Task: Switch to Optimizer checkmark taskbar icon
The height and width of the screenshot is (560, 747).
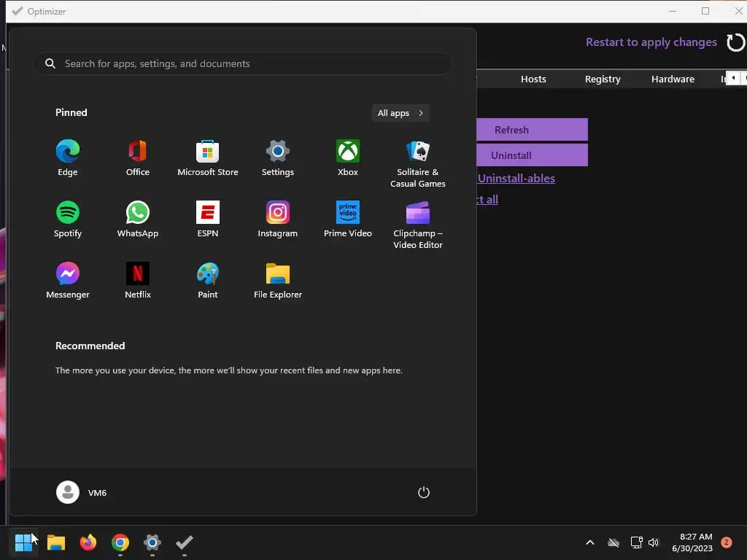Action: tap(185, 542)
